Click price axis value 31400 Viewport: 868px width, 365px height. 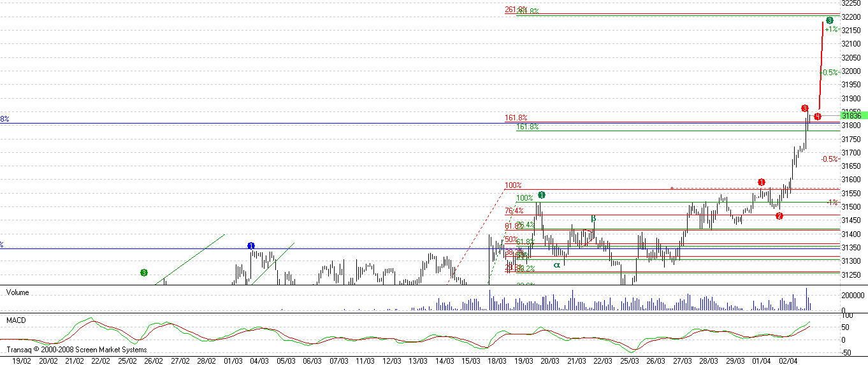click(x=852, y=234)
